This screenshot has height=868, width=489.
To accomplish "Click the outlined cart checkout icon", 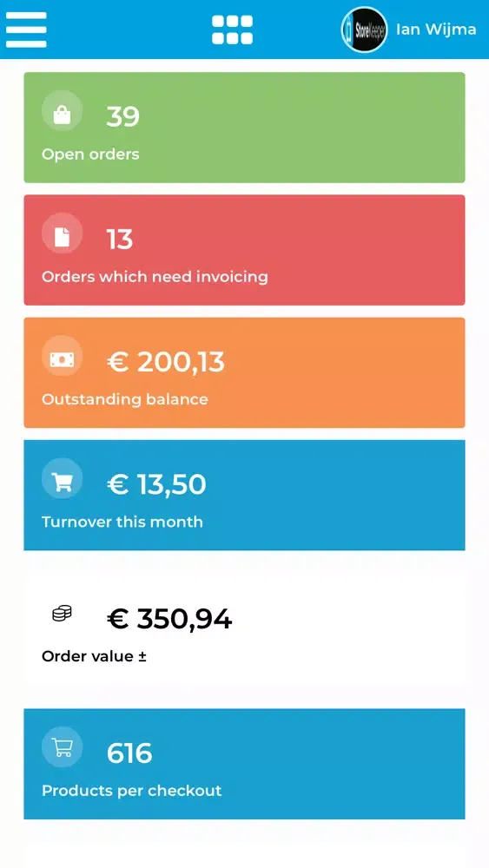I will 62,746.
